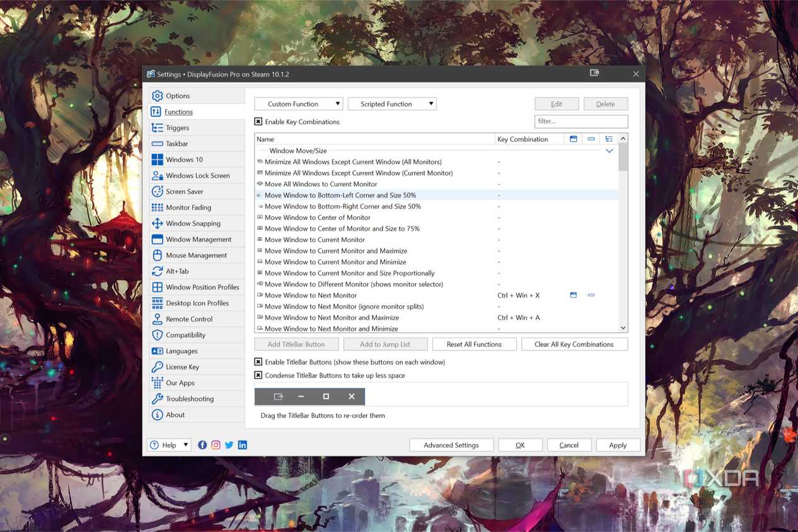Click Add TitleBar Button

point(296,344)
